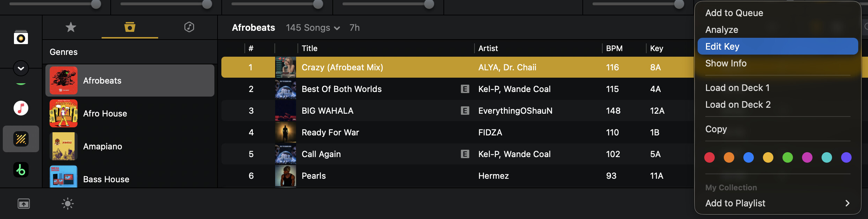Select the yellow striped music source icon

tap(21, 139)
